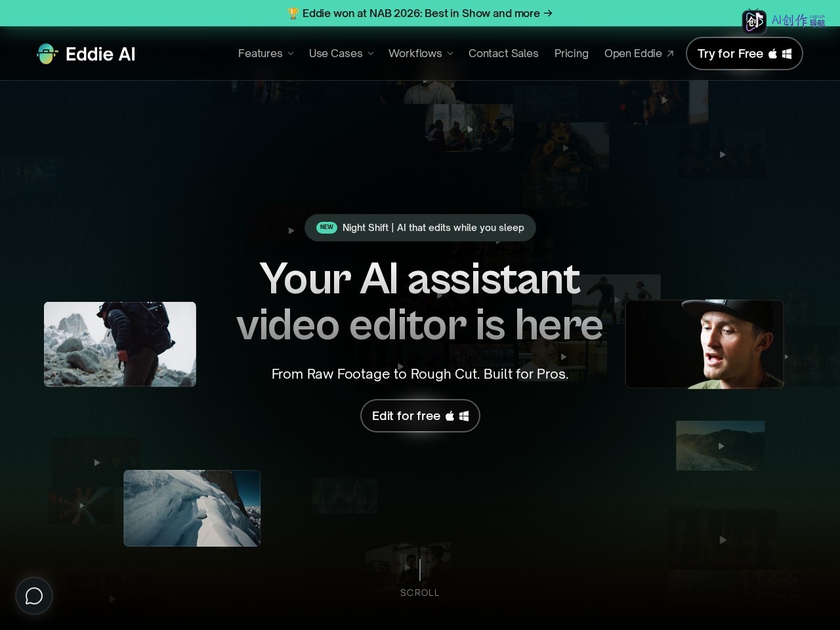The width and height of the screenshot is (840, 630).
Task: Open the chat bubble support widget
Action: (34, 596)
